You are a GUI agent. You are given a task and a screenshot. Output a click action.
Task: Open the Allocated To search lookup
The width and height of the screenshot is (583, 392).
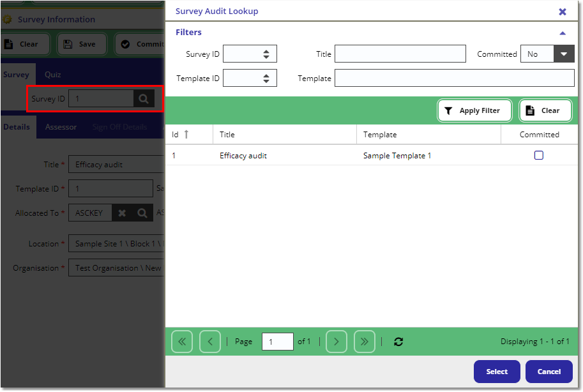pyautogui.click(x=142, y=213)
